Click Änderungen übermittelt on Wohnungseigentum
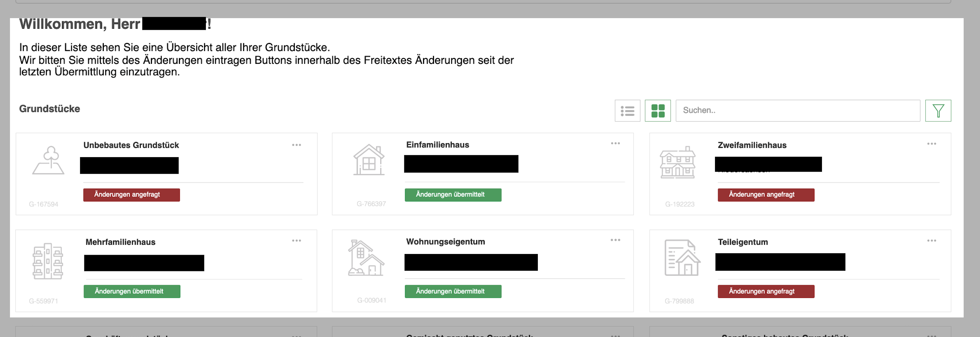Viewport: 980px width, 337px height. (453, 292)
